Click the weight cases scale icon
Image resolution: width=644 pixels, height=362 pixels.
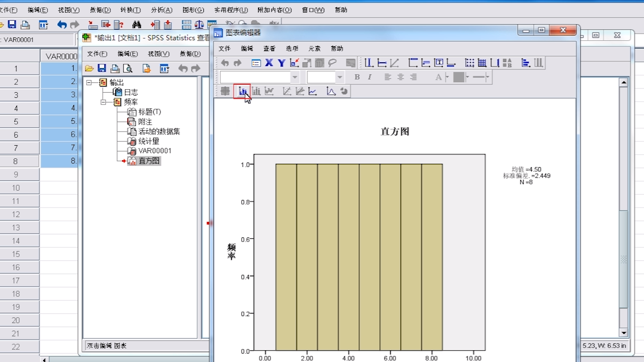coord(199,25)
